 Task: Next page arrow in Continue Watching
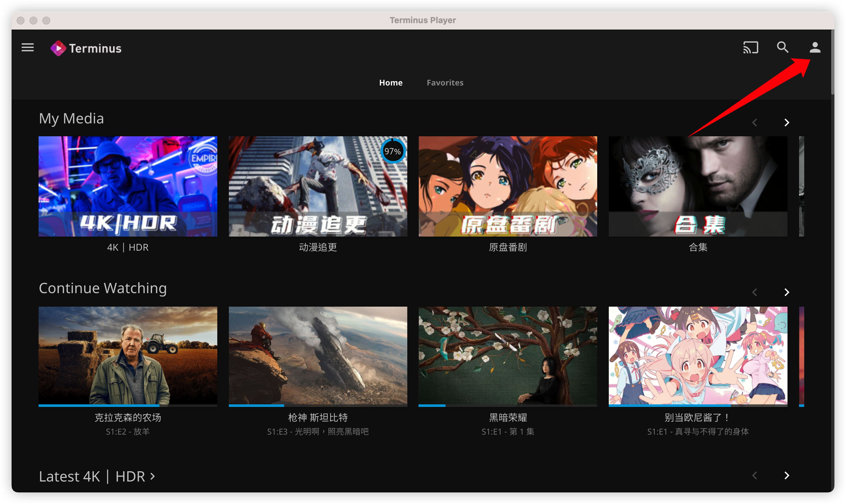[x=787, y=292]
